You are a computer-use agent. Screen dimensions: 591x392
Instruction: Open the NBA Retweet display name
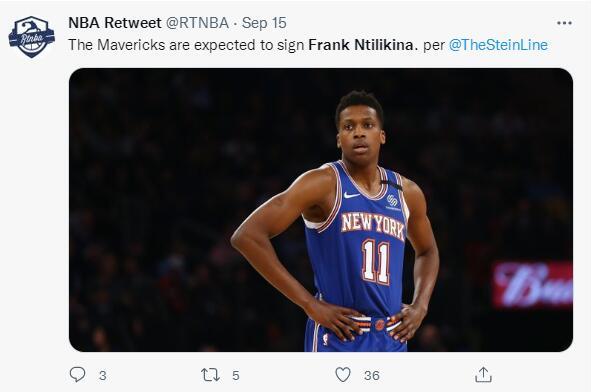pyautogui.click(x=115, y=23)
